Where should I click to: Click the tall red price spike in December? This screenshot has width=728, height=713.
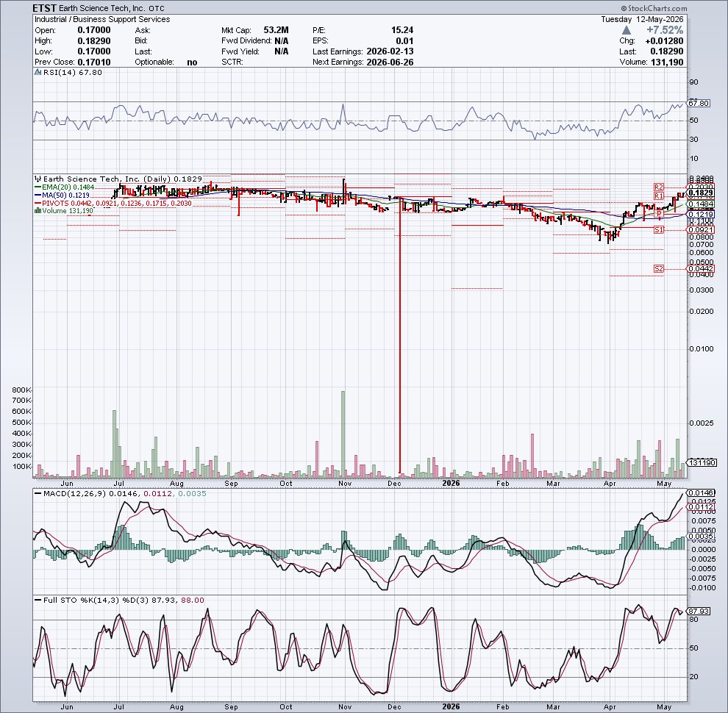click(x=400, y=334)
